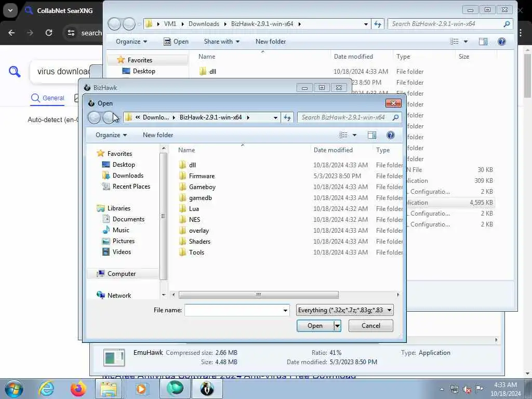Image resolution: width=532 pixels, height=399 pixels.
Task: Click Search BizHawk field in Open dialog
Action: [x=343, y=117]
